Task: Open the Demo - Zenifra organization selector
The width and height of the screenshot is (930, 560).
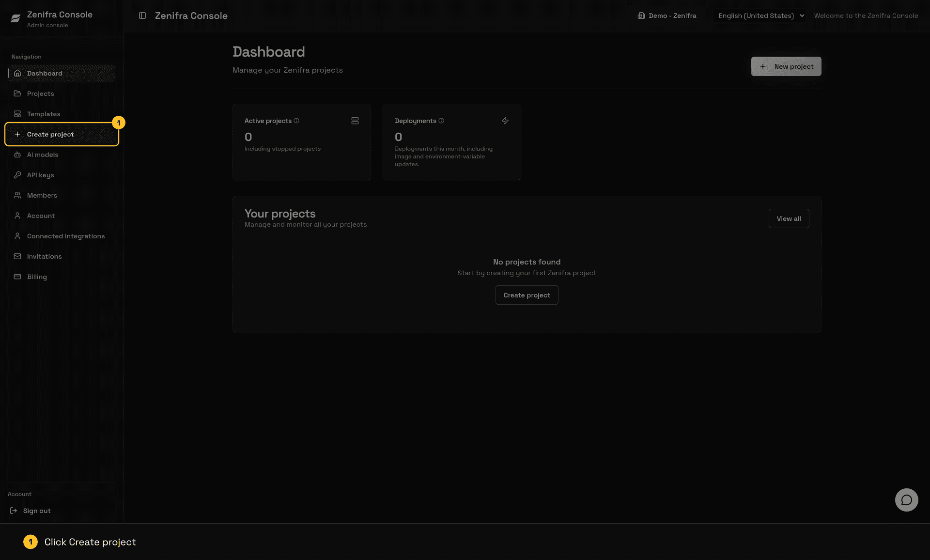Action: coord(667,16)
